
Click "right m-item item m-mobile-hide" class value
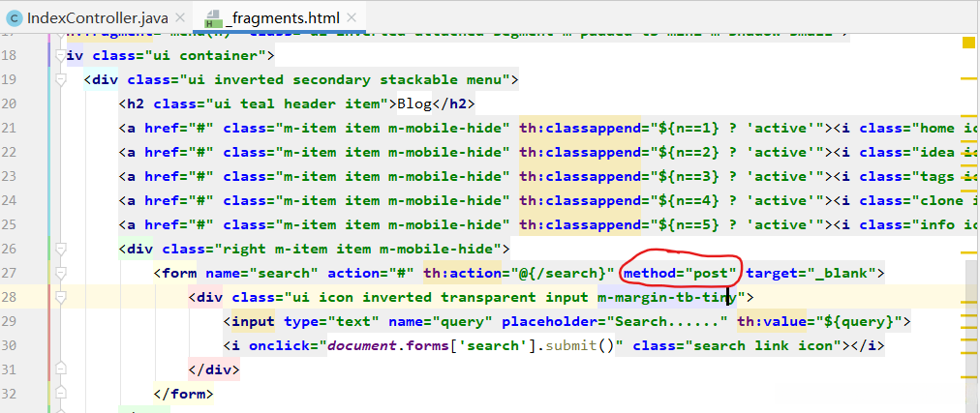[x=363, y=250]
